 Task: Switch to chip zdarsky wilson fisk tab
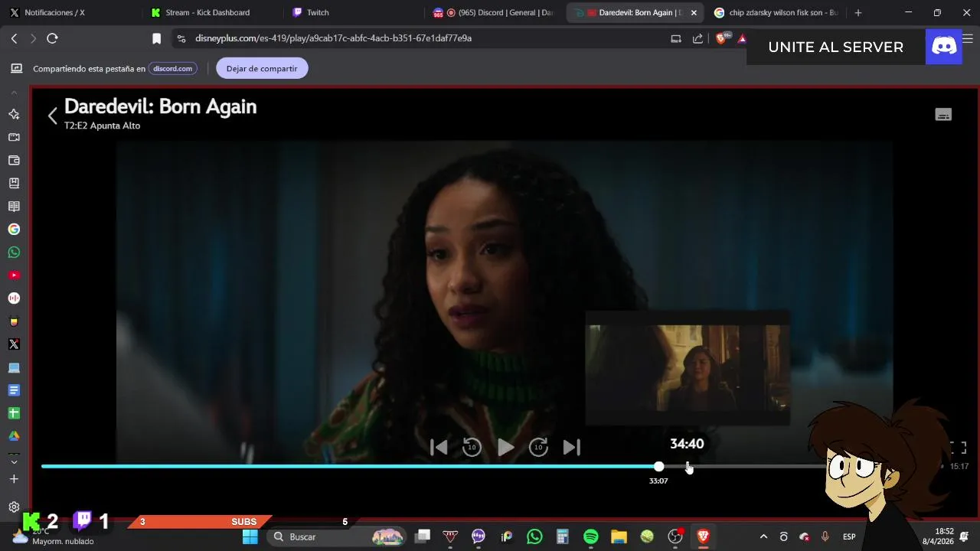[776, 12]
